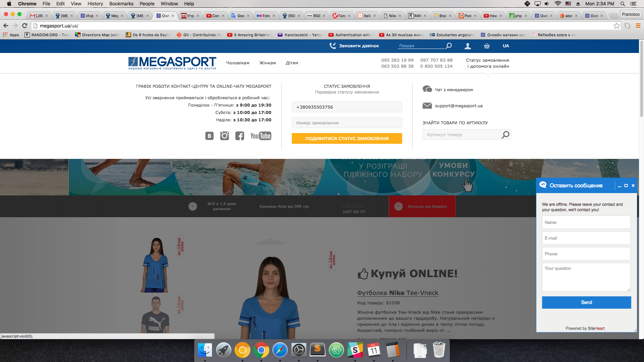Click the YouTube logo link

click(x=261, y=136)
